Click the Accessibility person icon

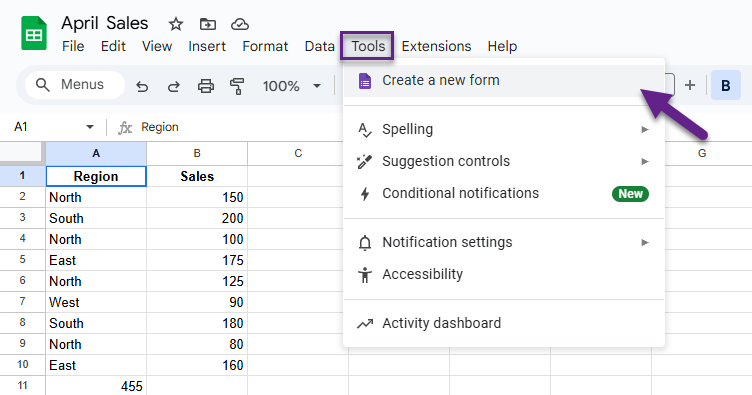(x=365, y=275)
